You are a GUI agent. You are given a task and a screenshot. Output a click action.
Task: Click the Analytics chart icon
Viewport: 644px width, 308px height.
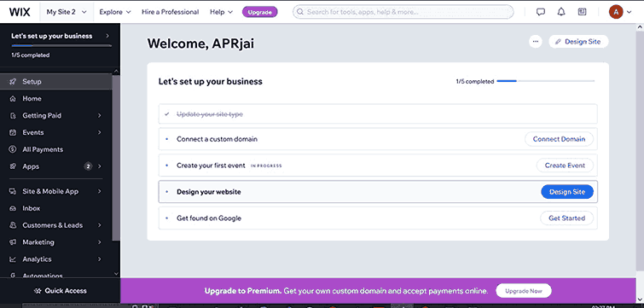[x=13, y=259]
